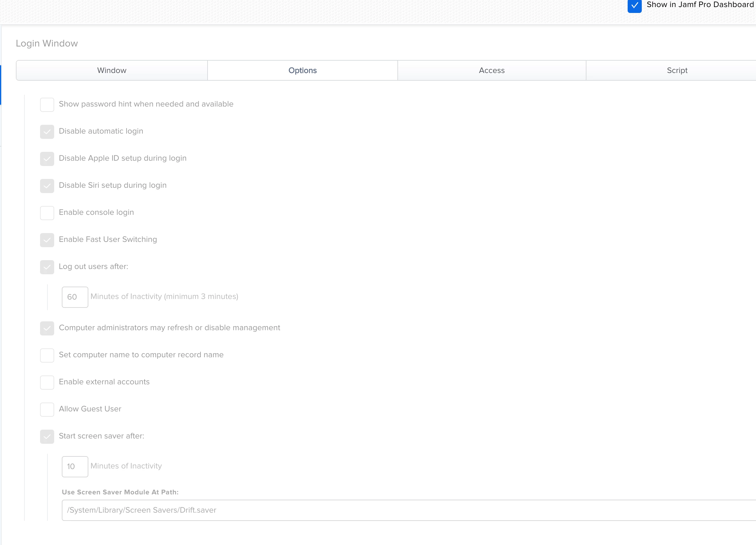Click the 10 minutes screen saver field
The image size is (756, 545).
pos(75,466)
